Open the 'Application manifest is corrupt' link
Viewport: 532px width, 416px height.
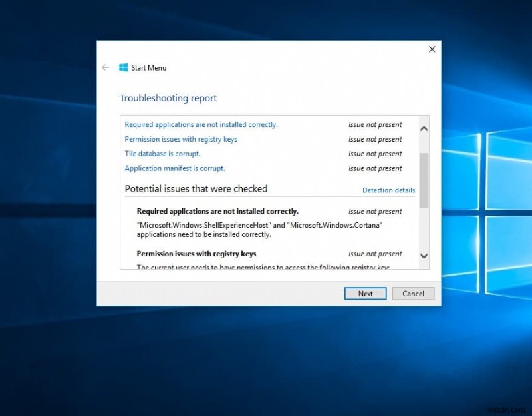tap(174, 168)
